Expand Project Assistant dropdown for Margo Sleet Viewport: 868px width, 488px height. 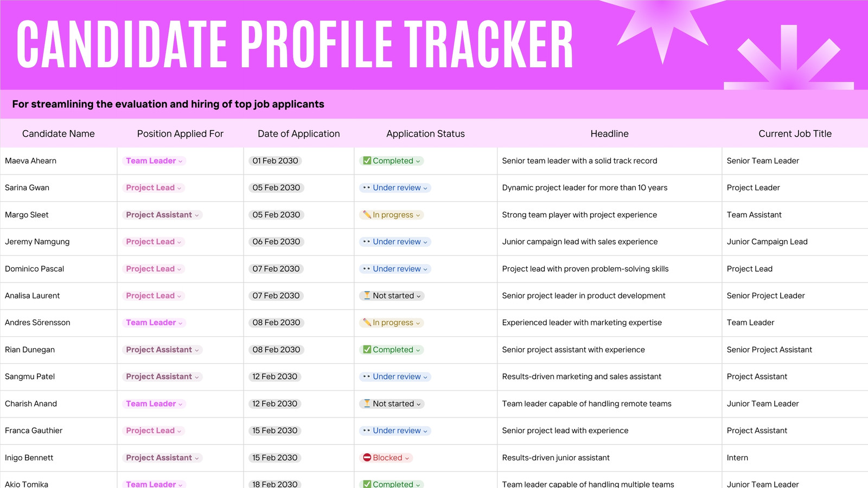click(197, 215)
